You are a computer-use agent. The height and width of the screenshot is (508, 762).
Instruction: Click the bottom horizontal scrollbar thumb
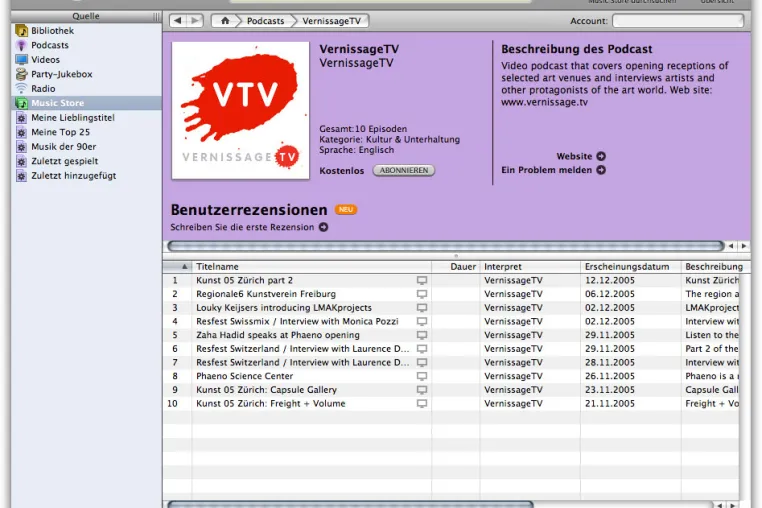350,505
